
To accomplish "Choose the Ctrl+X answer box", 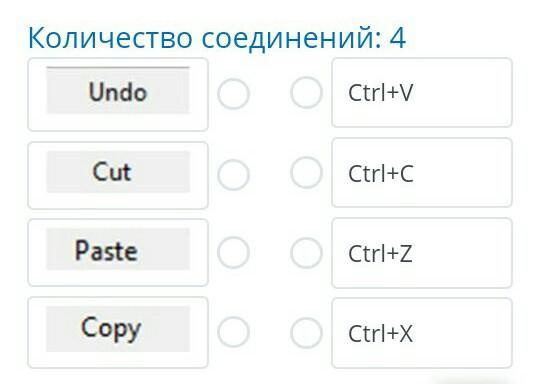I will tap(422, 333).
